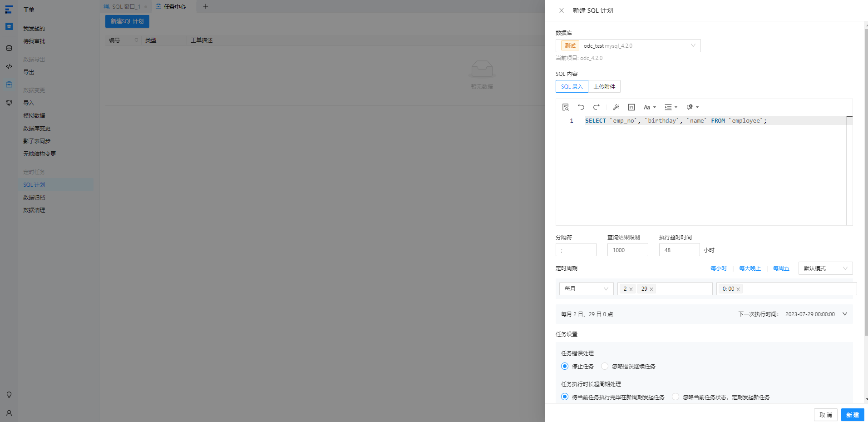Apply the 每小时 schedule shortcut
868x422 pixels.
point(719,268)
